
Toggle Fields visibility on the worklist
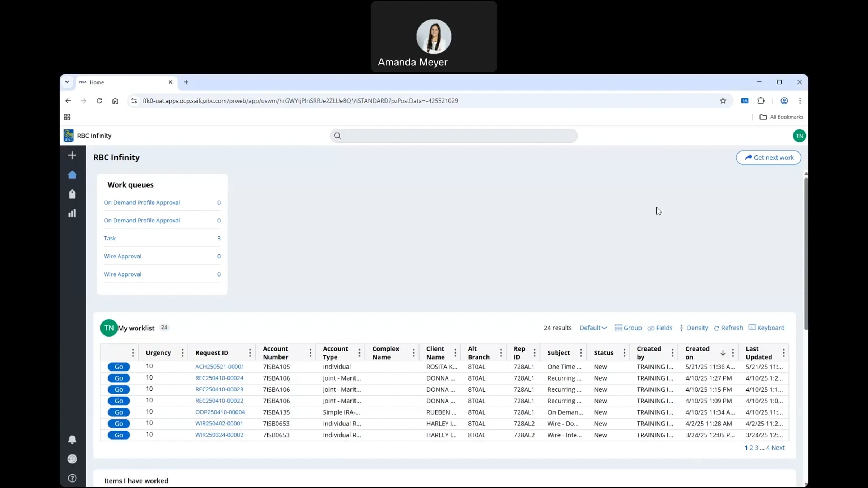[x=660, y=328]
